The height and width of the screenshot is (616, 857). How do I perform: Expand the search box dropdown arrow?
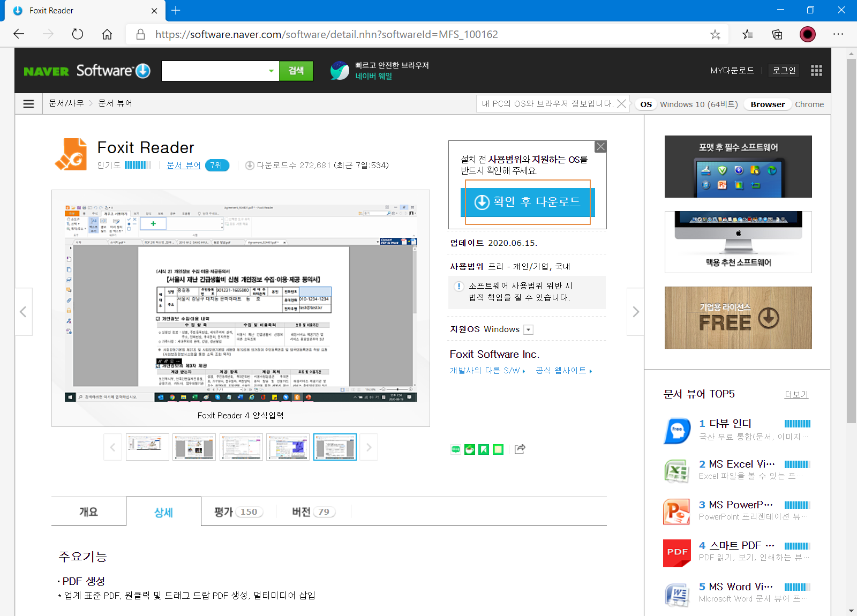pos(271,71)
